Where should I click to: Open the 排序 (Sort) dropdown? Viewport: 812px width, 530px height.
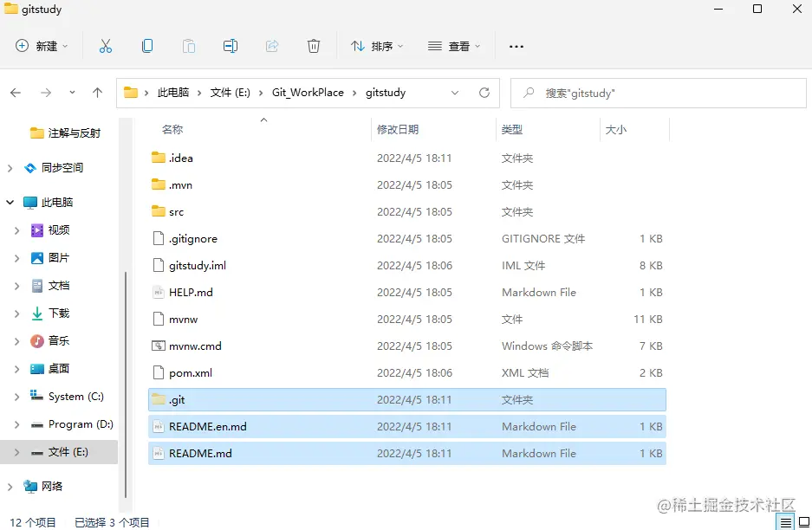click(376, 47)
